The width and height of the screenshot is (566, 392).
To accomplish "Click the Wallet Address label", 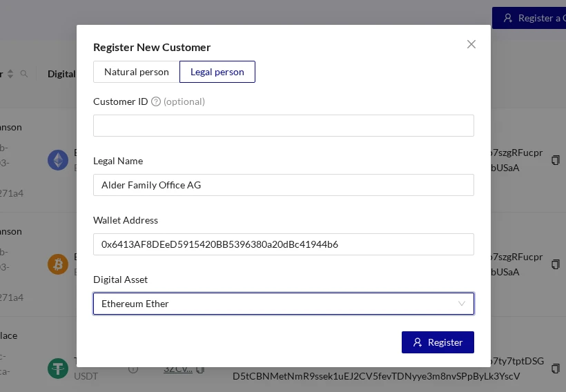I will (x=126, y=220).
